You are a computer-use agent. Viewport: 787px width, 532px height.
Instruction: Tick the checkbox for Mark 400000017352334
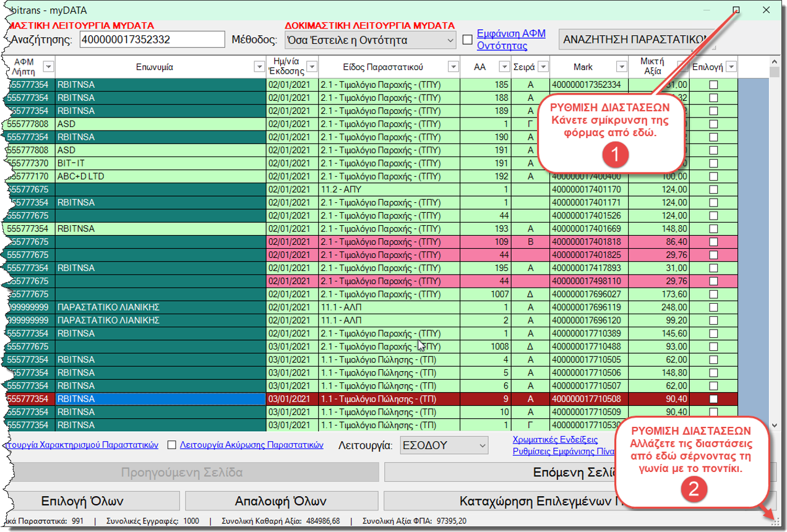click(713, 85)
